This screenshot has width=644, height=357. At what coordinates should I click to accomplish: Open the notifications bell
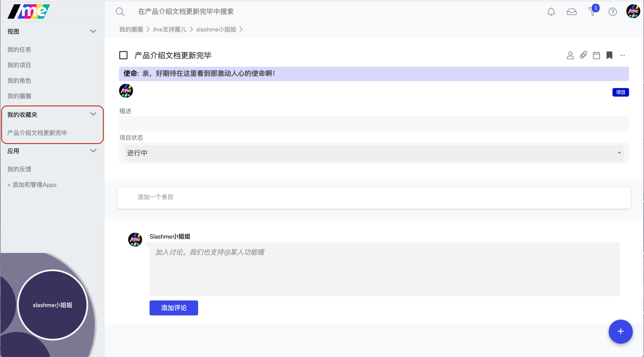pos(551,12)
